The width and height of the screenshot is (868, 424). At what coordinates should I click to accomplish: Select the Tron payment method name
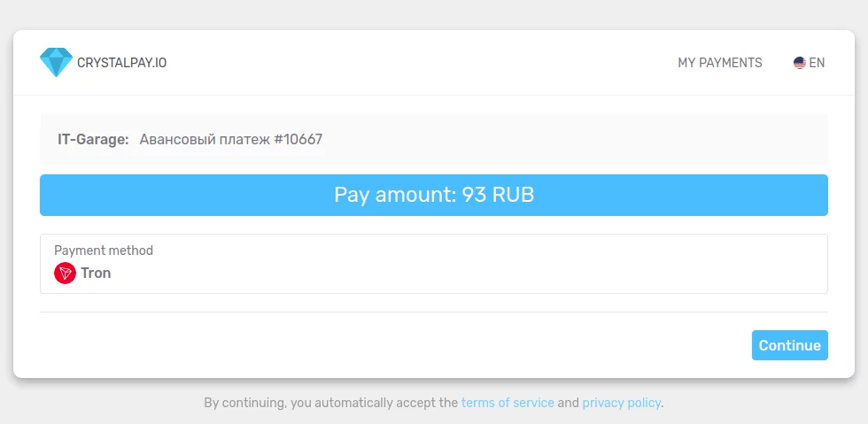click(96, 273)
